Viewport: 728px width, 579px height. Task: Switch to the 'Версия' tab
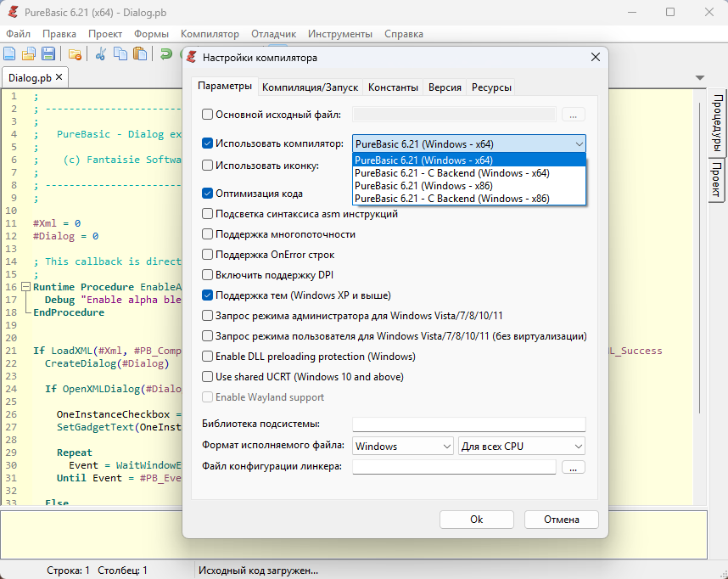(445, 87)
